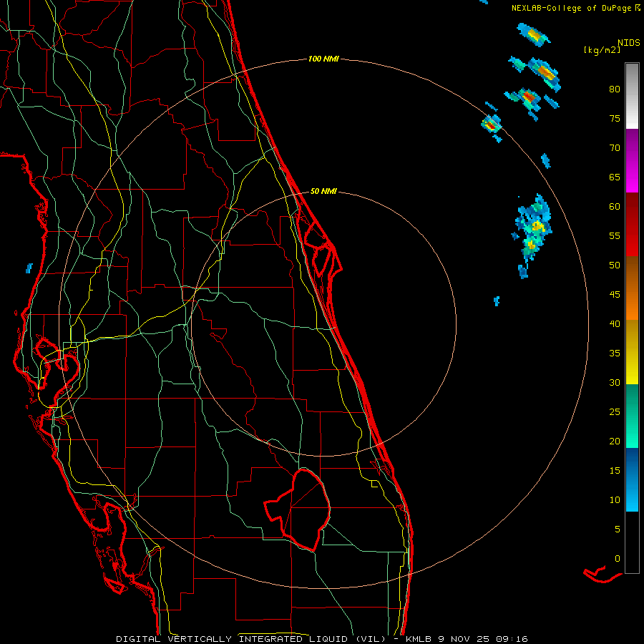644x644 pixels.
Task: Click the scale value 75
Action: coord(615,118)
